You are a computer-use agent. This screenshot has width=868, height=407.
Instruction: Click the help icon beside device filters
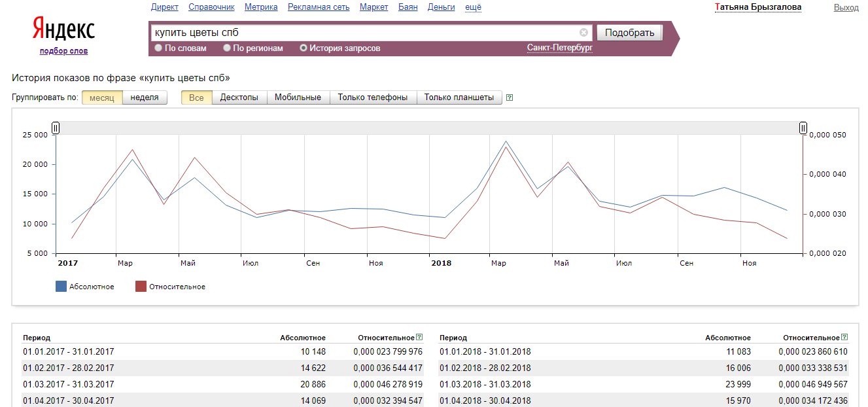[510, 97]
